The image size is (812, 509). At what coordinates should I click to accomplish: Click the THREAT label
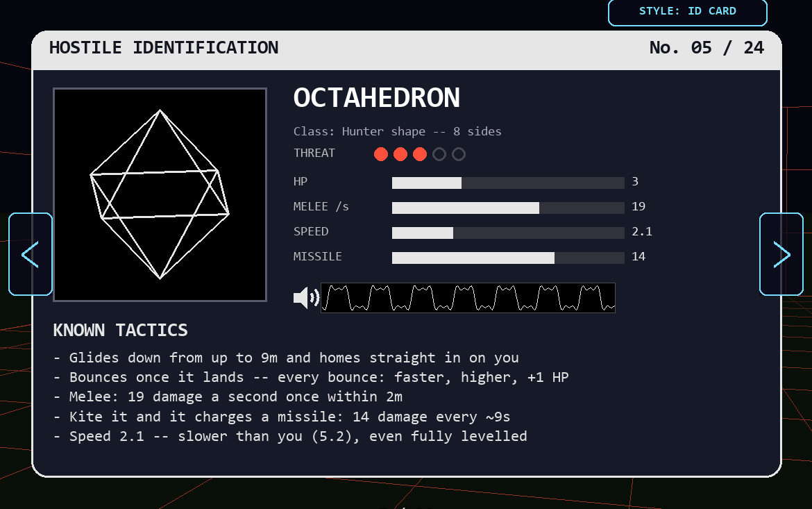pyautogui.click(x=314, y=153)
